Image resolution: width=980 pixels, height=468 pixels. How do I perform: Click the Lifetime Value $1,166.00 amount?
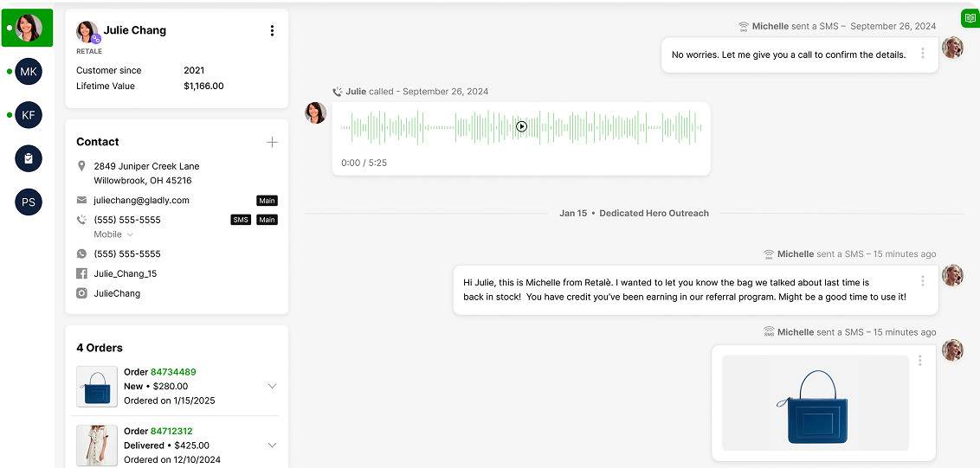click(203, 87)
